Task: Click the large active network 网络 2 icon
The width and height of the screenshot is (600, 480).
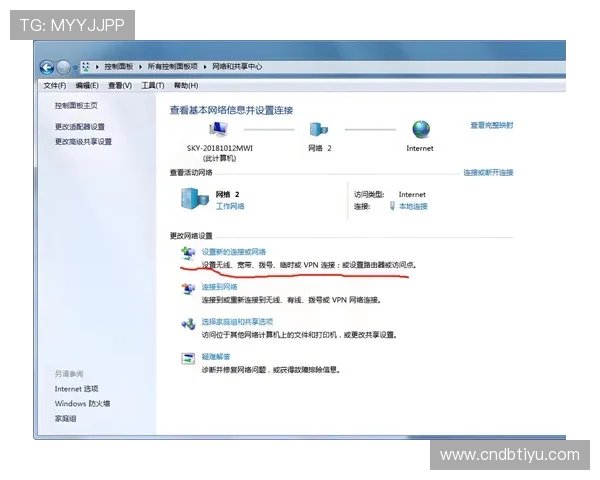Action: (195, 199)
